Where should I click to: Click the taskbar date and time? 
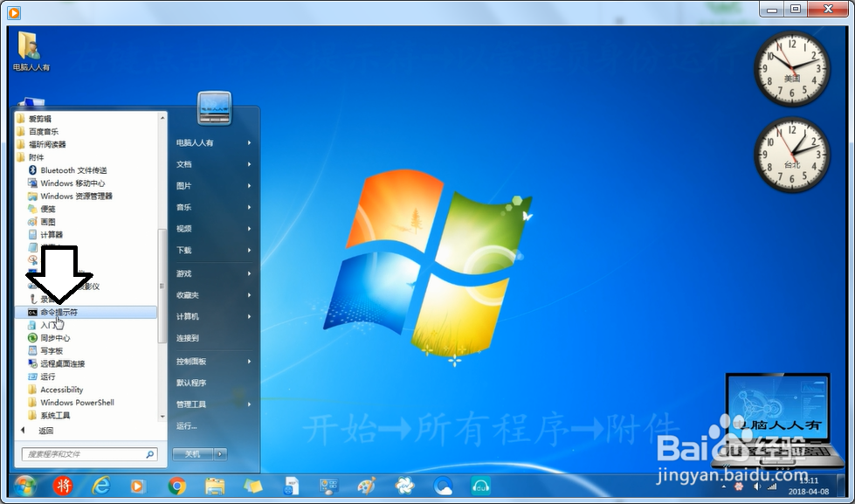click(x=809, y=486)
